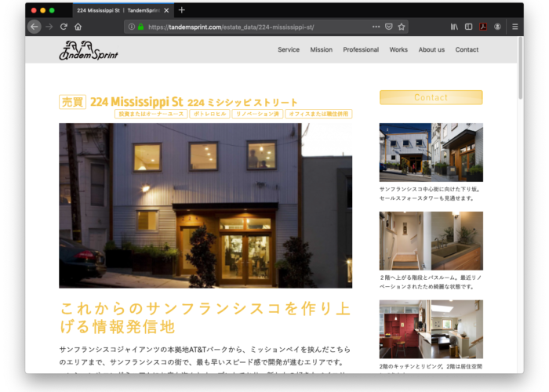This screenshot has height=392, width=549.
Task: Click the TandemSprint logo
Action: 89,50
